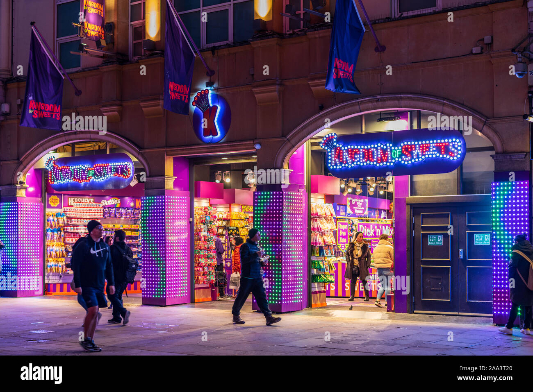Click the smaller neon Kingdom of Sweets sign over the left arch
The width and height of the screenshot is (533, 392).
click(x=89, y=172)
